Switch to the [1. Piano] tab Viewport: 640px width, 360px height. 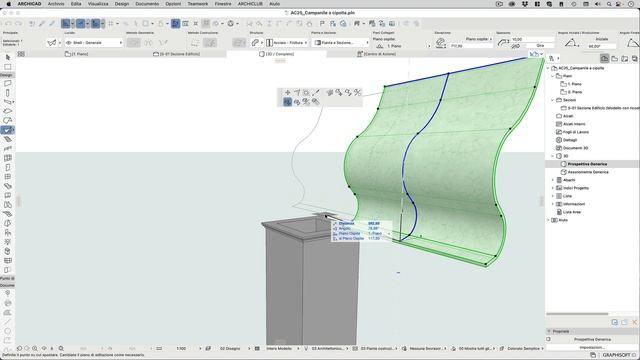[76, 54]
